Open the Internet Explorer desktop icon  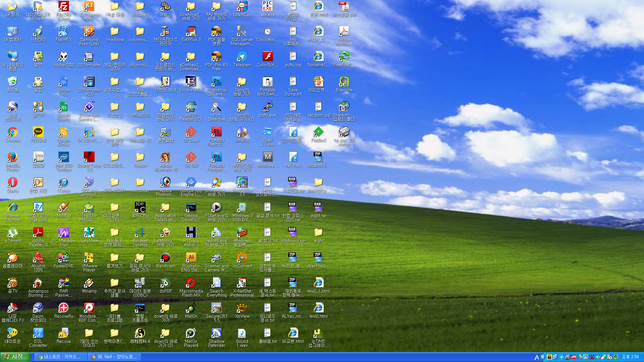(13, 212)
